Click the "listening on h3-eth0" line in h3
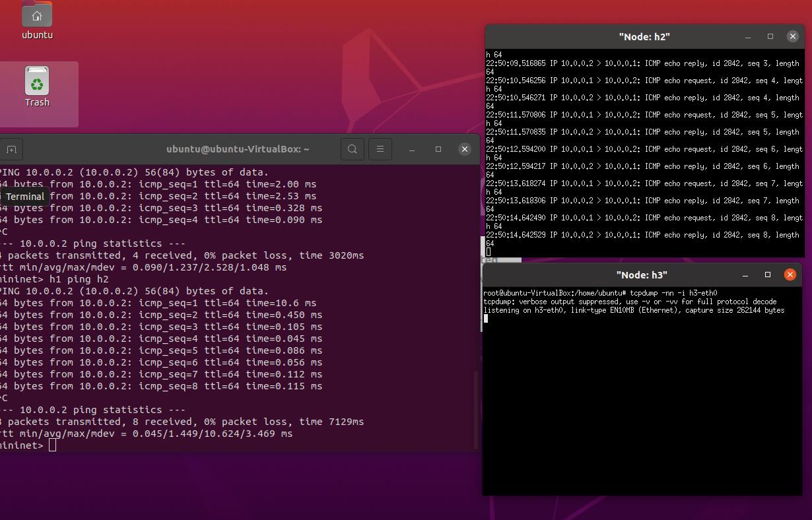 tap(634, 310)
